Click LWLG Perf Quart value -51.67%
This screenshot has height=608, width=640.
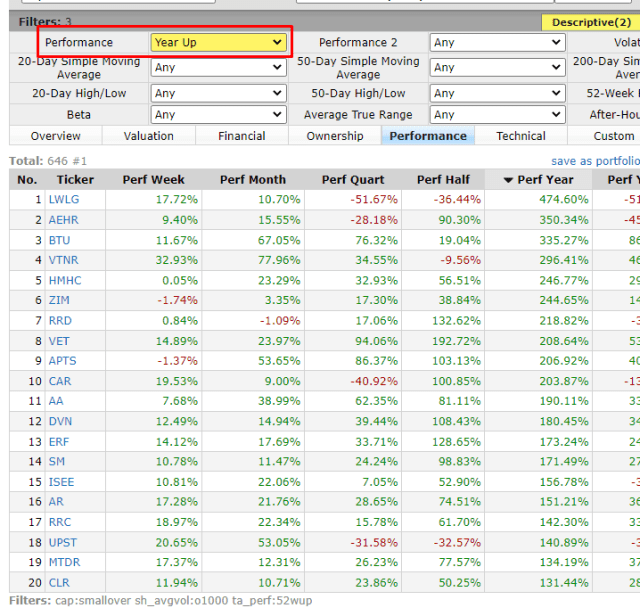(374, 200)
